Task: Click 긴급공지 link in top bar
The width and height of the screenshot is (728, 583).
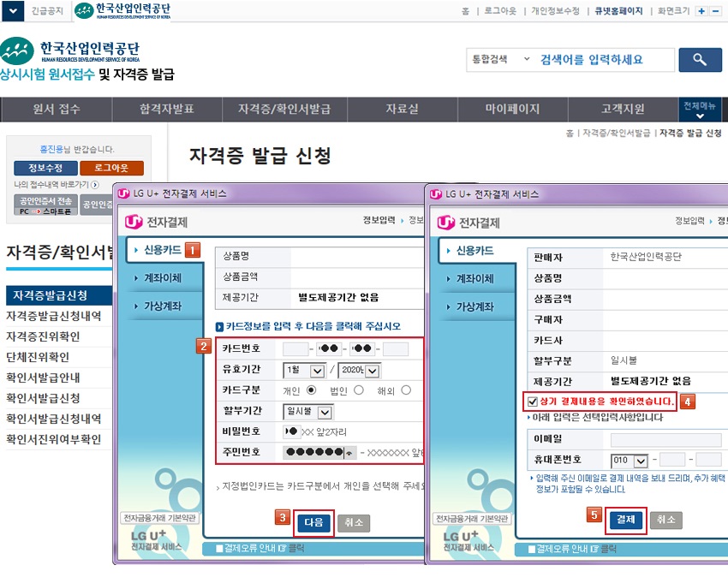Action: 47,11
